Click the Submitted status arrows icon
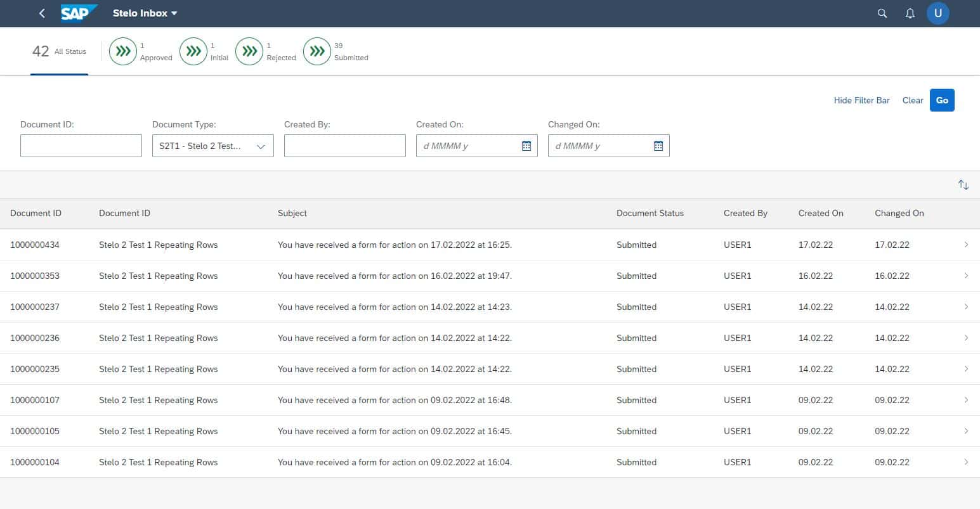This screenshot has height=509, width=980. pos(317,51)
